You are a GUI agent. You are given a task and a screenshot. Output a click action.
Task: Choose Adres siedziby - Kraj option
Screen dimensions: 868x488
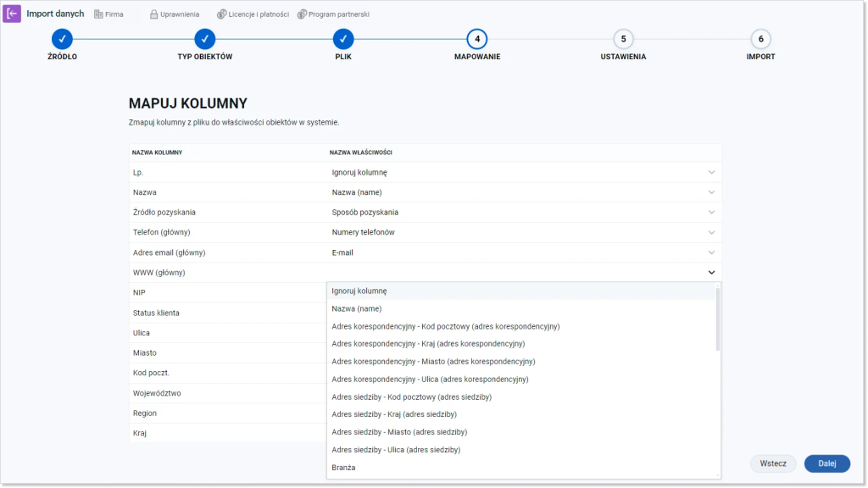(521, 414)
